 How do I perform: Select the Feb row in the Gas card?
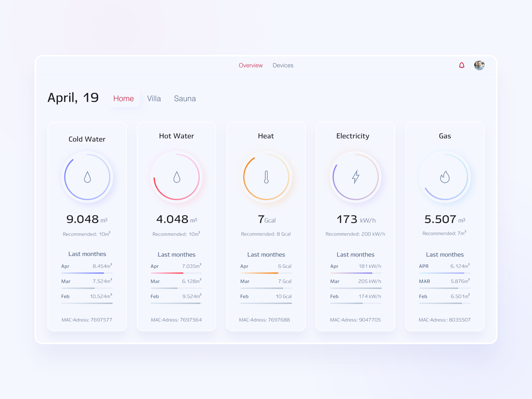(x=445, y=297)
